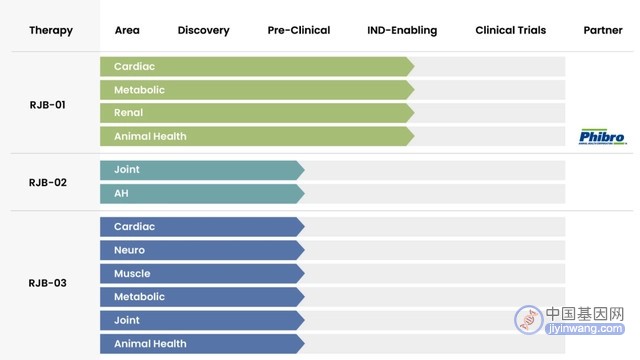This screenshot has height=360, width=640.
Task: Select the teal Joint progress bar
Action: coord(202,170)
